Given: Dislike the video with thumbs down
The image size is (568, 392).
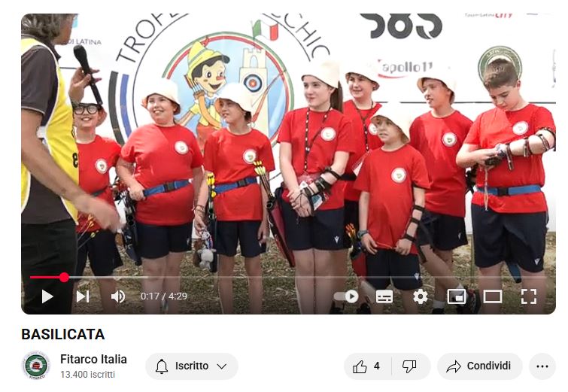Looking at the screenshot, I should point(409,366).
